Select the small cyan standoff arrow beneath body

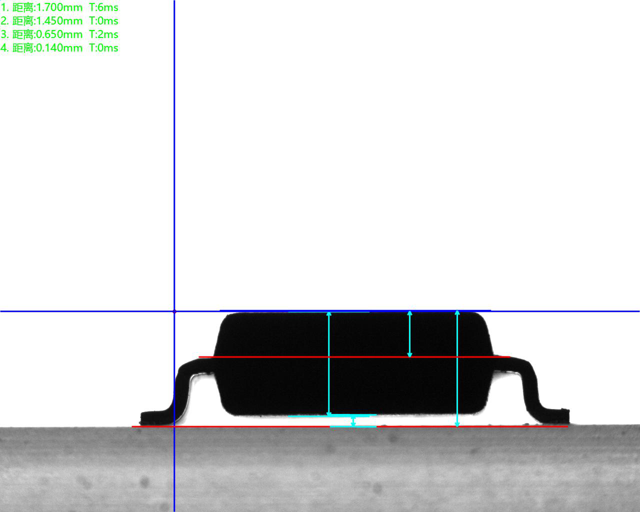coord(352,421)
